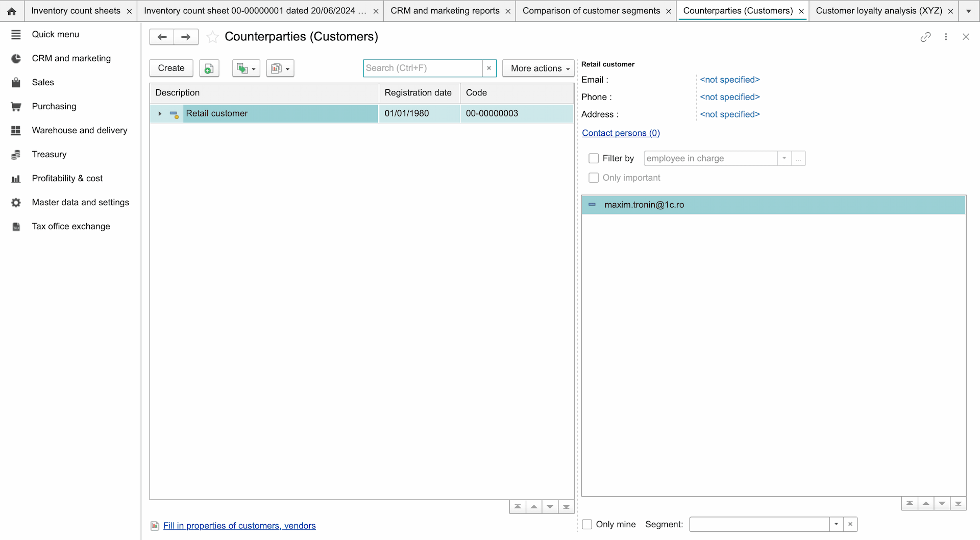Viewport: 980px width, 540px height.
Task: Switch to Inventory count sheet 00-00000001 tab
Action: click(255, 11)
